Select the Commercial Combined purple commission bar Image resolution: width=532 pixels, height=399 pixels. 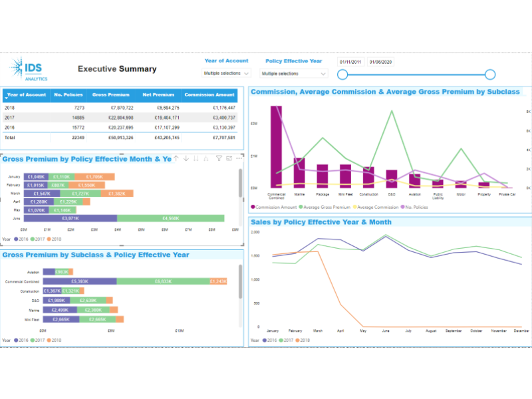pyautogui.click(x=276, y=146)
